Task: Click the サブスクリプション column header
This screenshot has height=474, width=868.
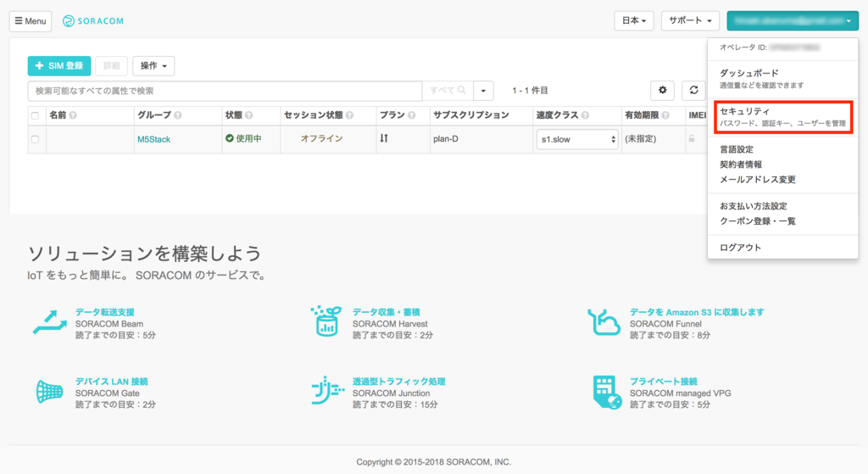Action: click(470, 115)
